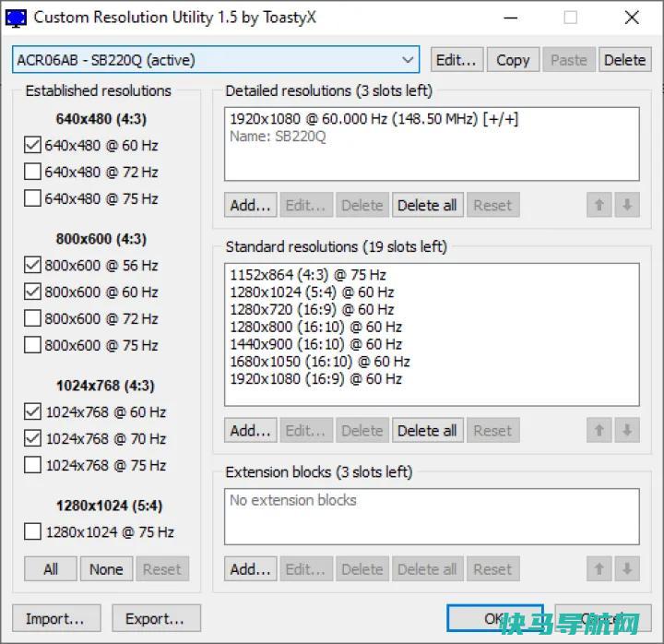Select All established resolutions

[51, 569]
